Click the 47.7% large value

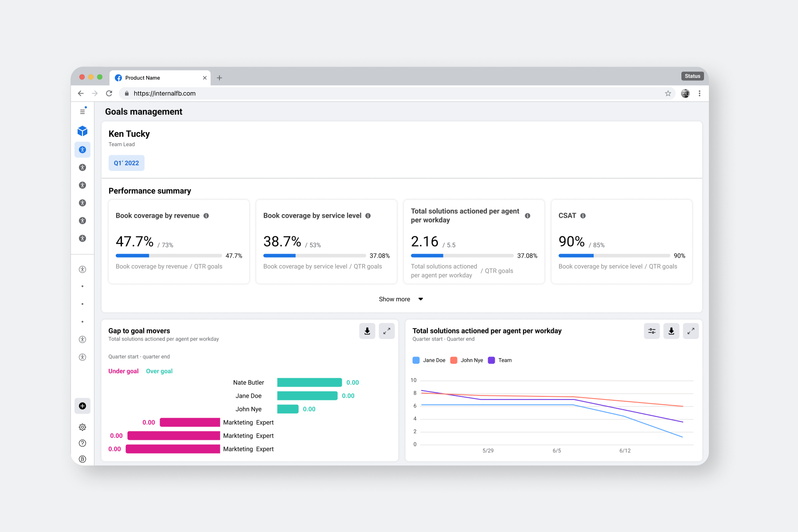pos(135,242)
